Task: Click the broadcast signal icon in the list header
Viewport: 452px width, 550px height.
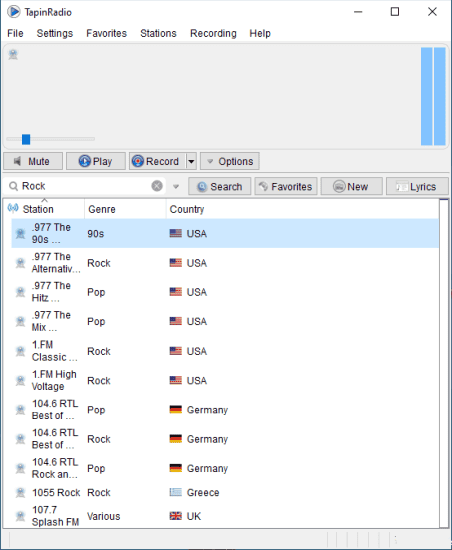Action: pos(13,208)
